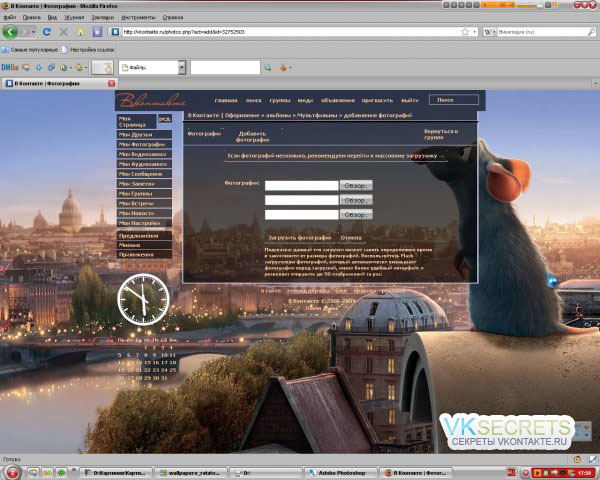600x480 pixels.
Task: Click the first quick launch icon on taskbar
Action: coord(34,473)
